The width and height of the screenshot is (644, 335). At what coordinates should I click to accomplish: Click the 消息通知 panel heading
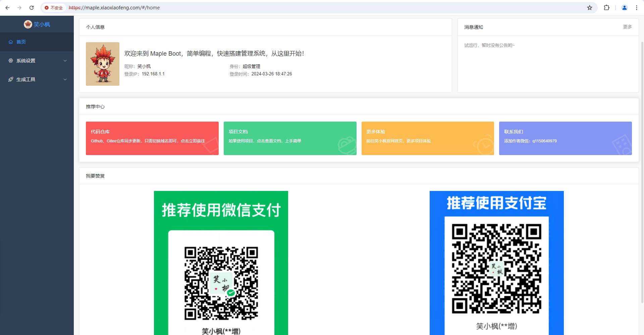pos(474,27)
